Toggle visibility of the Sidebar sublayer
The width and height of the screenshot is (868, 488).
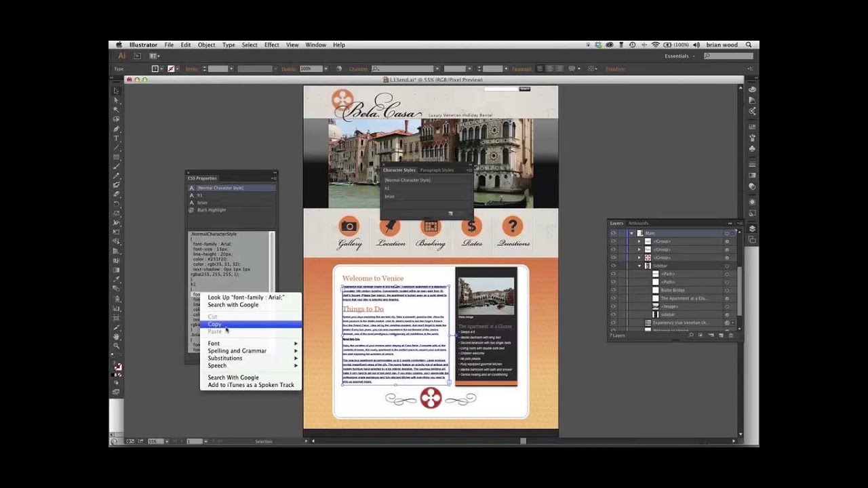tap(613, 266)
